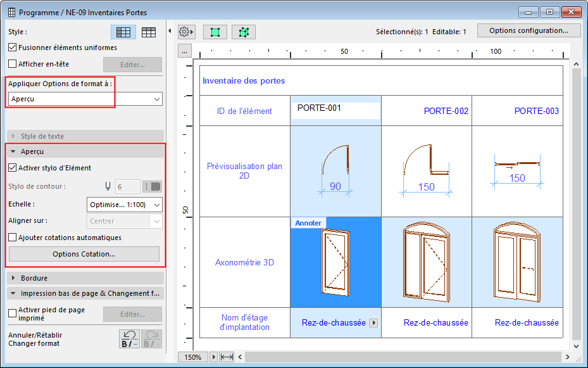This screenshot has width=588, height=368.
Task: Select the first table style layout icon
Action: [123, 32]
